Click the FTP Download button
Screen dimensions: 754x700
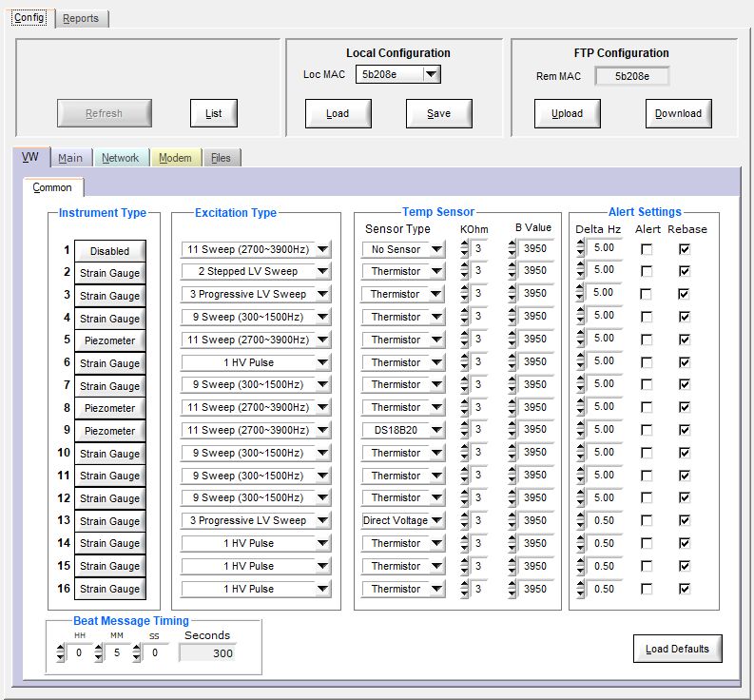tap(678, 113)
